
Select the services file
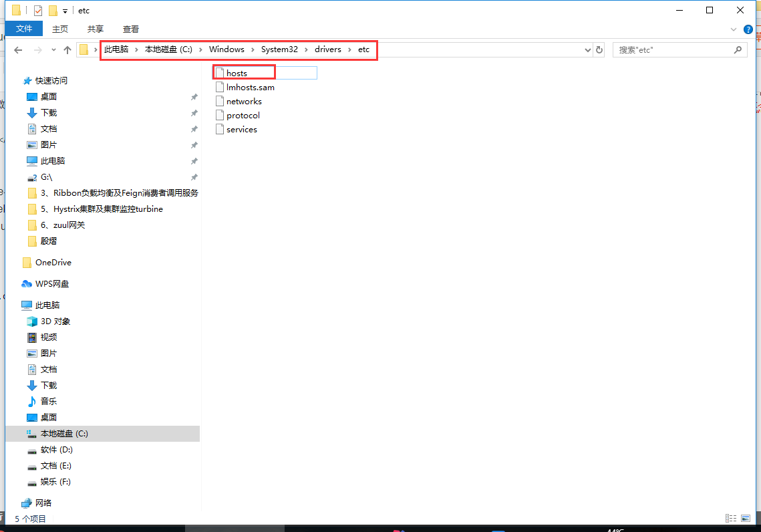pyautogui.click(x=242, y=130)
